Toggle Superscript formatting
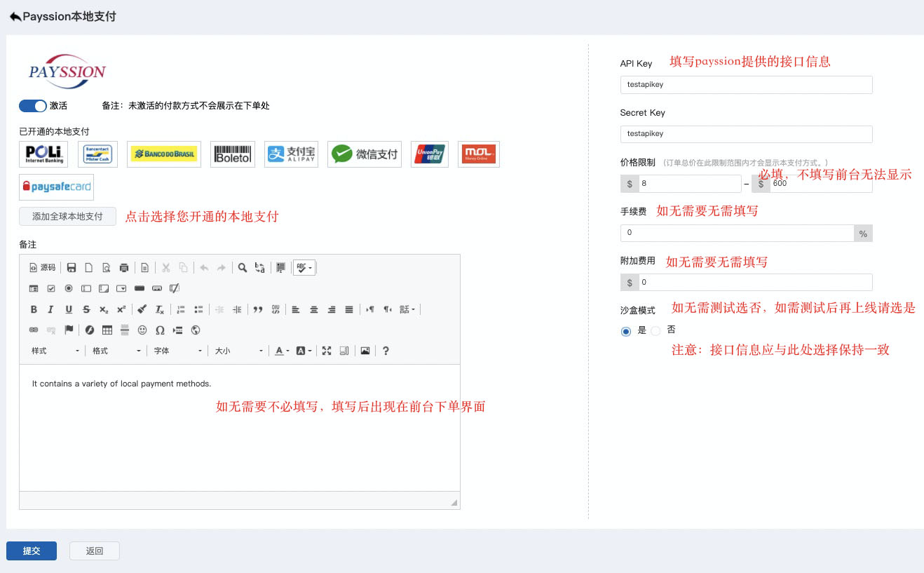 pos(121,309)
